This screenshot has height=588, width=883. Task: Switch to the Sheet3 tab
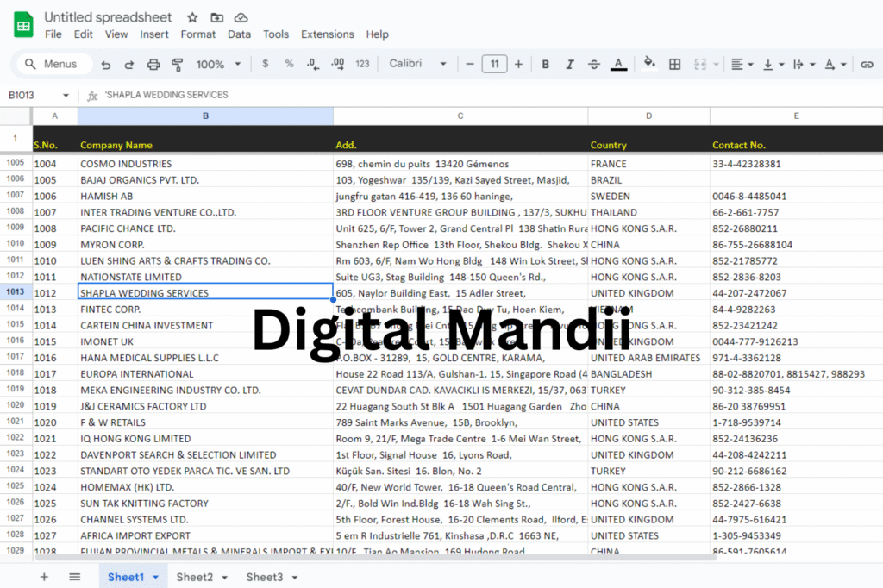pyautogui.click(x=264, y=577)
